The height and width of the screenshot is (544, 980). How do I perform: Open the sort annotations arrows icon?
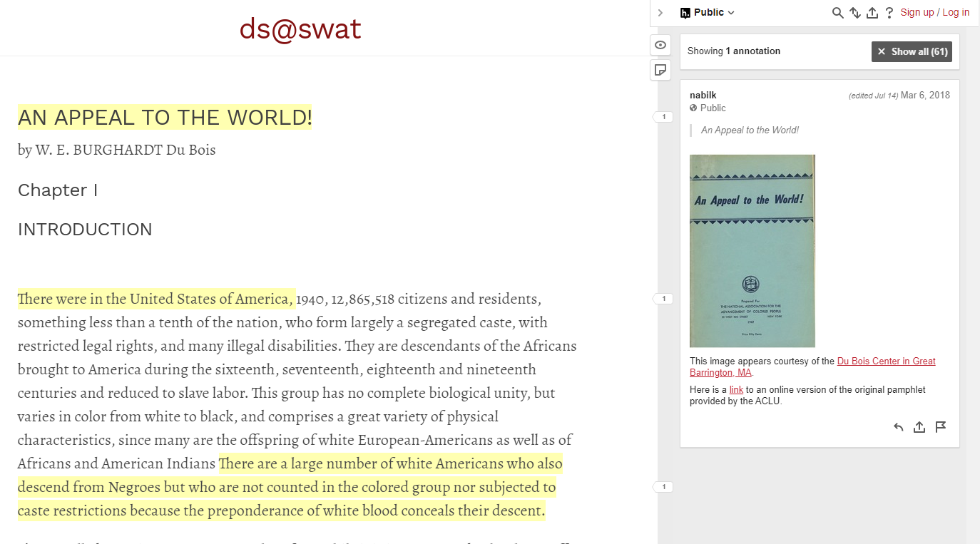click(855, 13)
